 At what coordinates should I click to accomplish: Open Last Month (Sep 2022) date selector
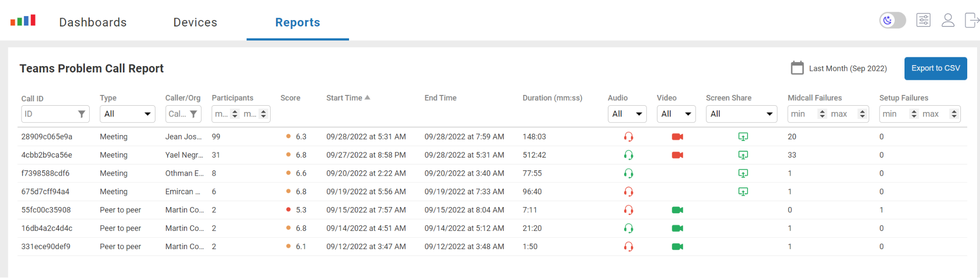pyautogui.click(x=848, y=69)
